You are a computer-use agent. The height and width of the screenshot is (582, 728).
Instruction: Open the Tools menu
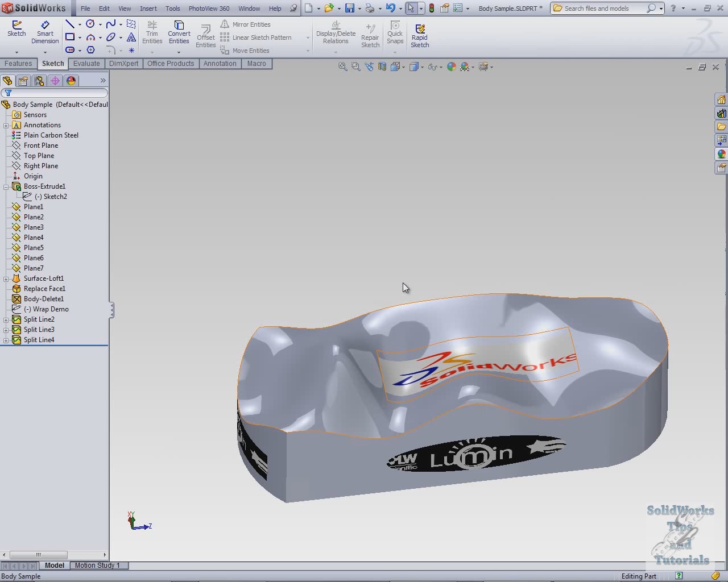pyautogui.click(x=172, y=9)
